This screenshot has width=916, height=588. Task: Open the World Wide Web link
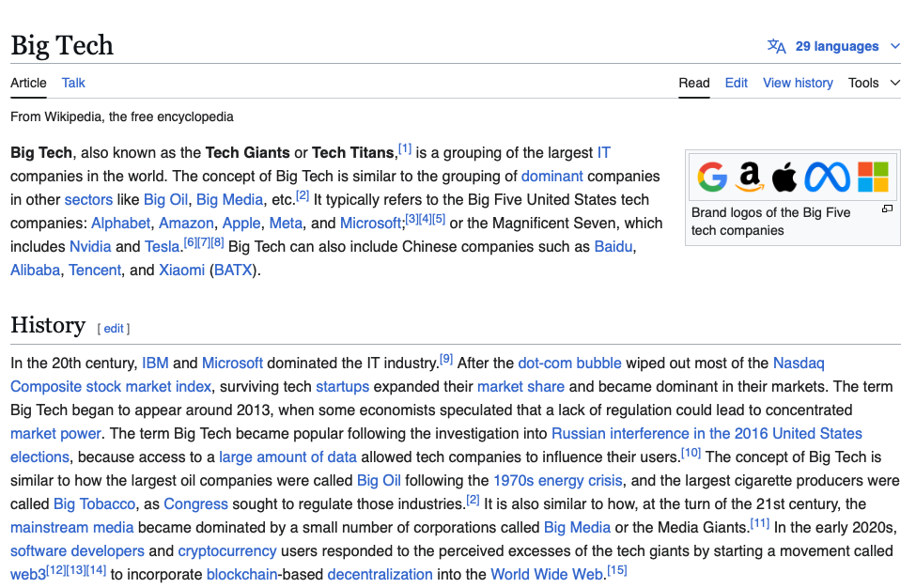(x=547, y=574)
